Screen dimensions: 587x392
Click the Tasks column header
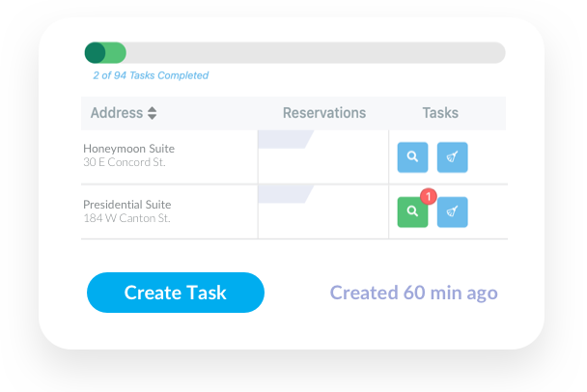coord(440,113)
